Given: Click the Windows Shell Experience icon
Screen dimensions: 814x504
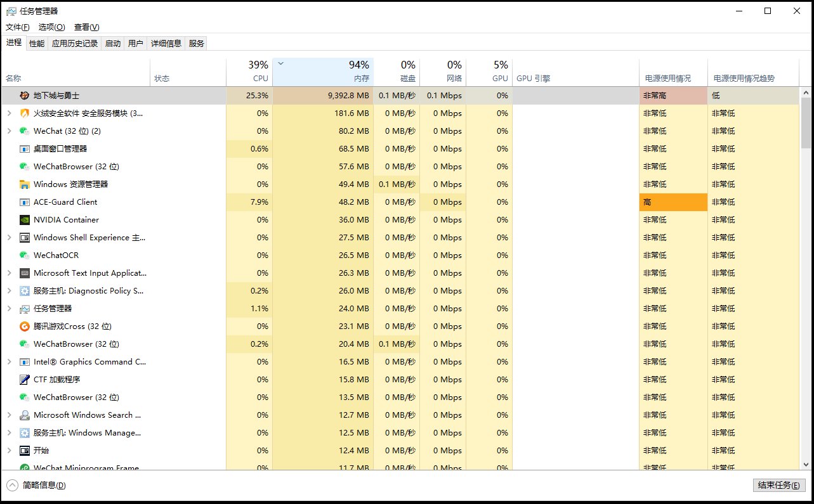Looking at the screenshot, I should pyautogui.click(x=24, y=237).
